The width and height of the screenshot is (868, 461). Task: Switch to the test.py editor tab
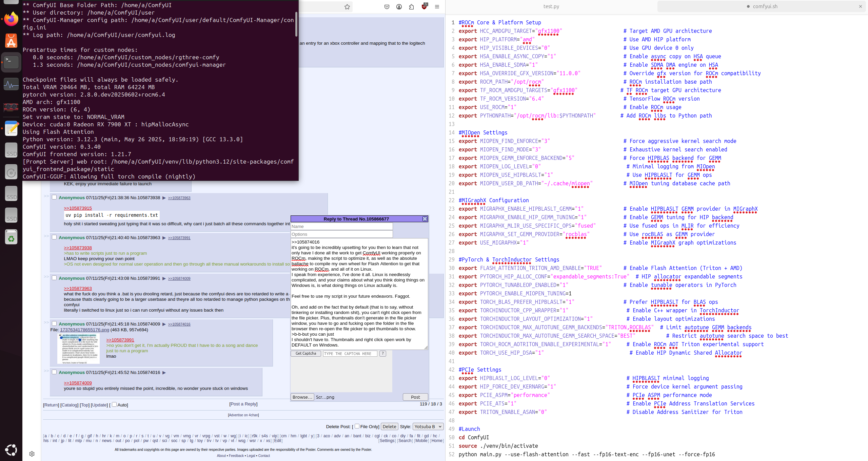pyautogui.click(x=551, y=6)
